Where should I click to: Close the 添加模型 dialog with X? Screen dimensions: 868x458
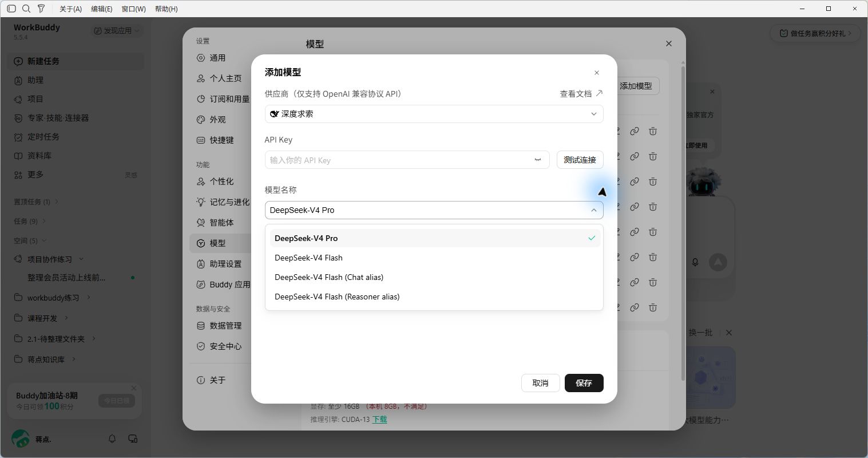(x=597, y=73)
